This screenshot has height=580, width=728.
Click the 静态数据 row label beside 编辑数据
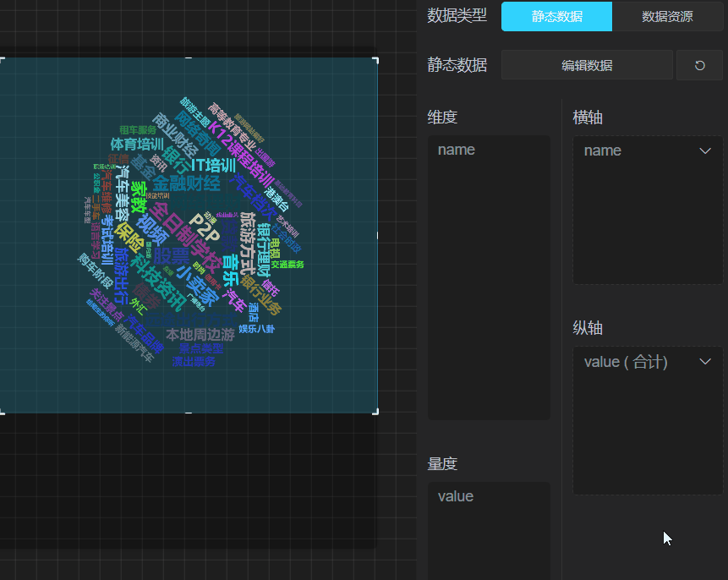coord(457,65)
